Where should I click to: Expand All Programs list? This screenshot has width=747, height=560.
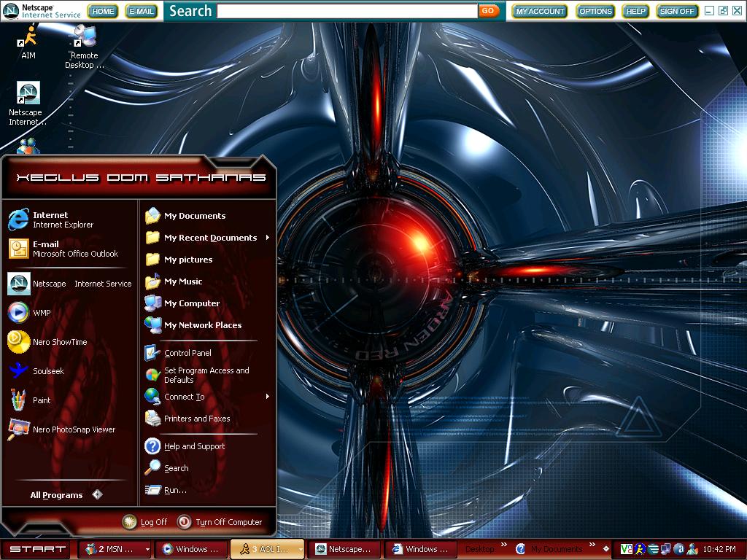[x=66, y=495]
